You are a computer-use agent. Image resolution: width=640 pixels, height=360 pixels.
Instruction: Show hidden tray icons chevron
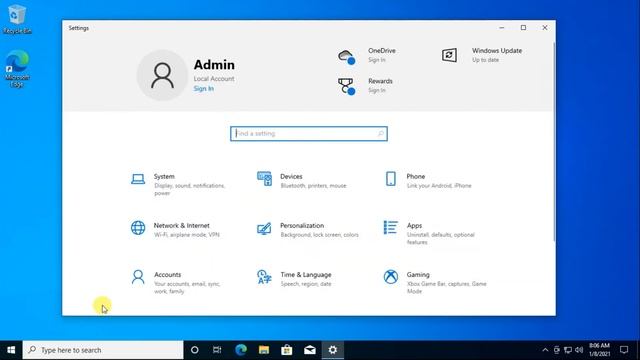coord(545,350)
